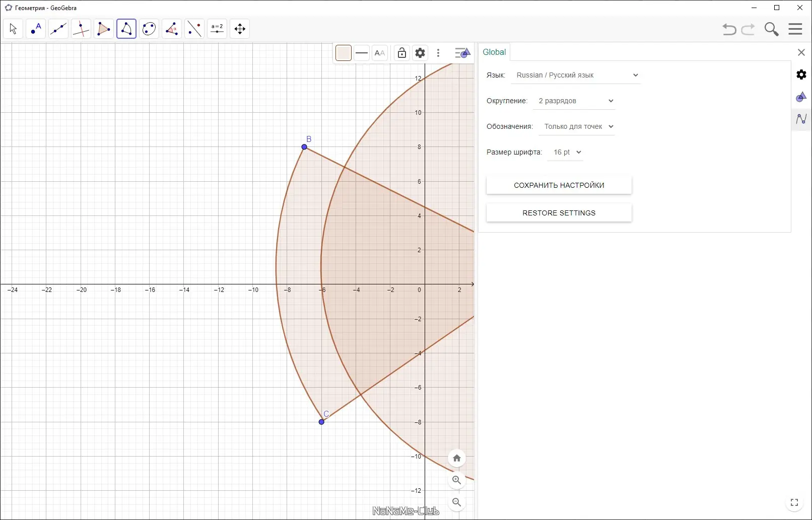812x520 pixels.
Task: Minimize the GeoGebra window
Action: pyautogui.click(x=754, y=8)
